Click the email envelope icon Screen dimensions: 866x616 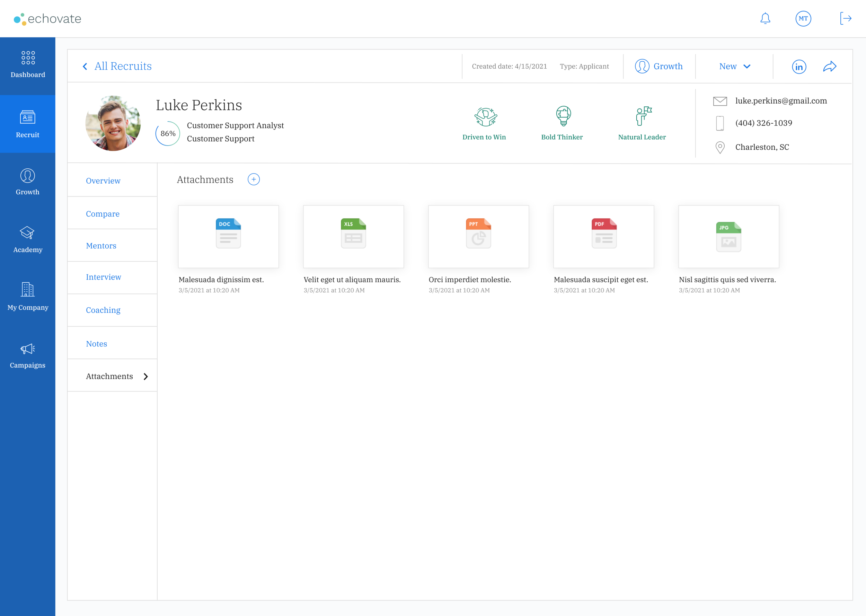(x=719, y=101)
